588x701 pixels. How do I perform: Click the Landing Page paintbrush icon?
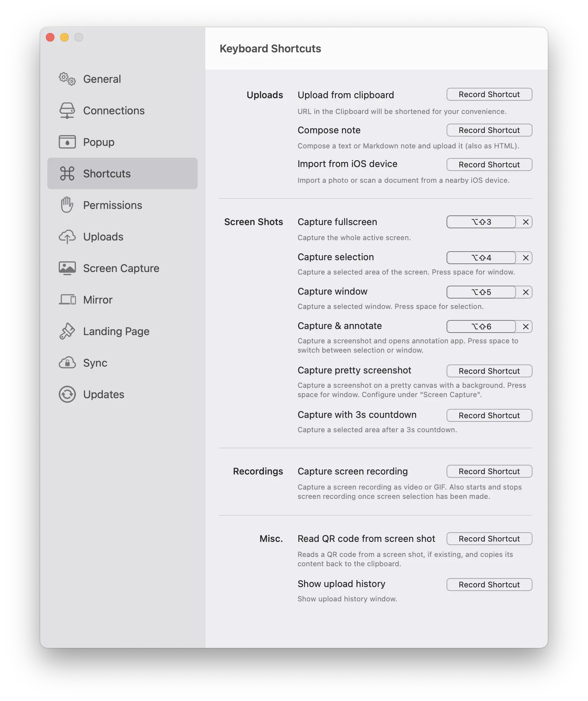point(67,331)
